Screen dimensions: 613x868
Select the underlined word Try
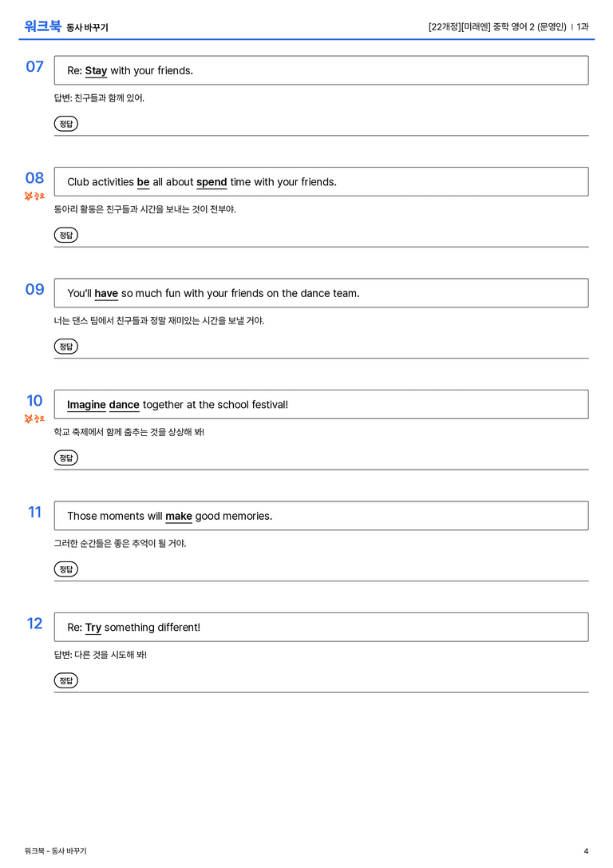(x=93, y=627)
